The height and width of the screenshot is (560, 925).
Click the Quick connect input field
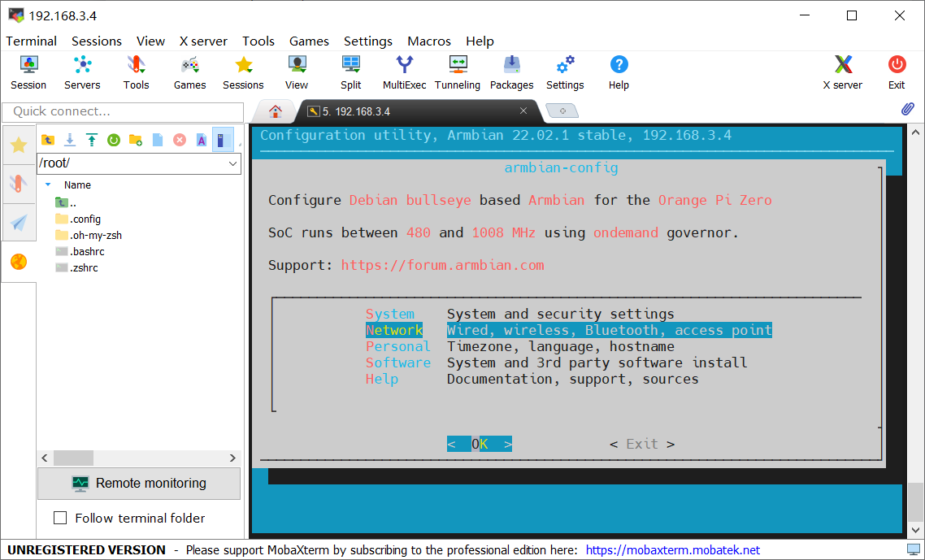pos(123,111)
